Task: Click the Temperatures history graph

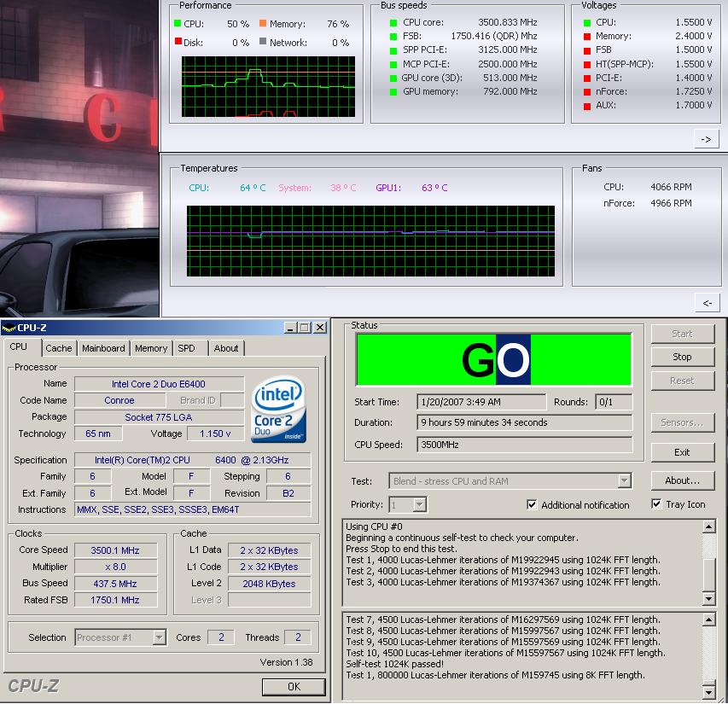Action: pos(370,241)
